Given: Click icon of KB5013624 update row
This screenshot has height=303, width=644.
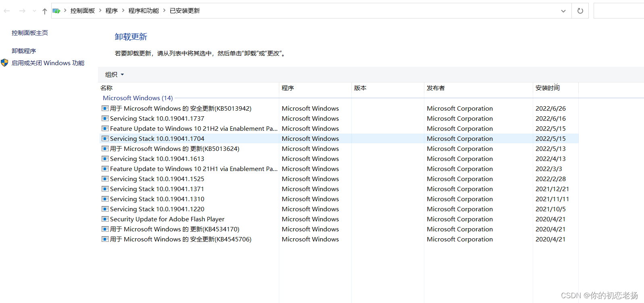Looking at the screenshot, I should click(x=105, y=148).
